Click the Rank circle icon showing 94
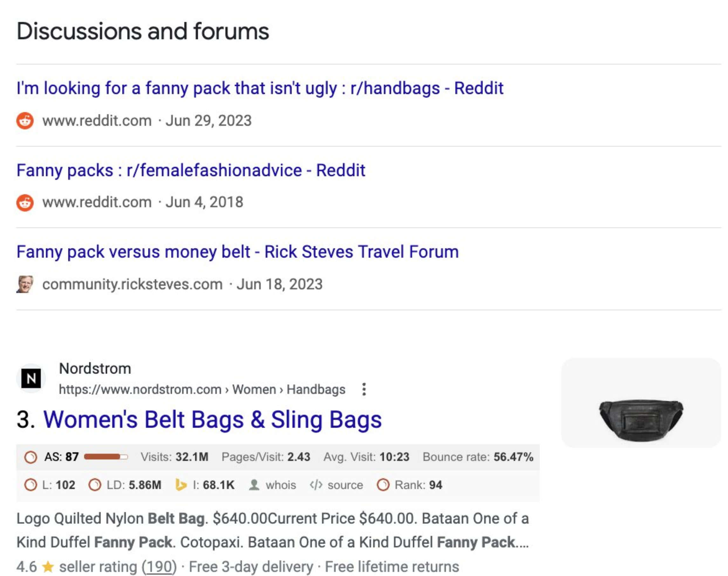Screen dimensions: 728x576 (x=383, y=485)
